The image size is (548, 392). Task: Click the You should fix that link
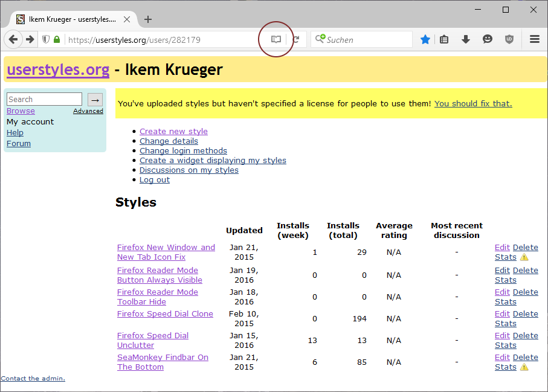pyautogui.click(x=472, y=103)
